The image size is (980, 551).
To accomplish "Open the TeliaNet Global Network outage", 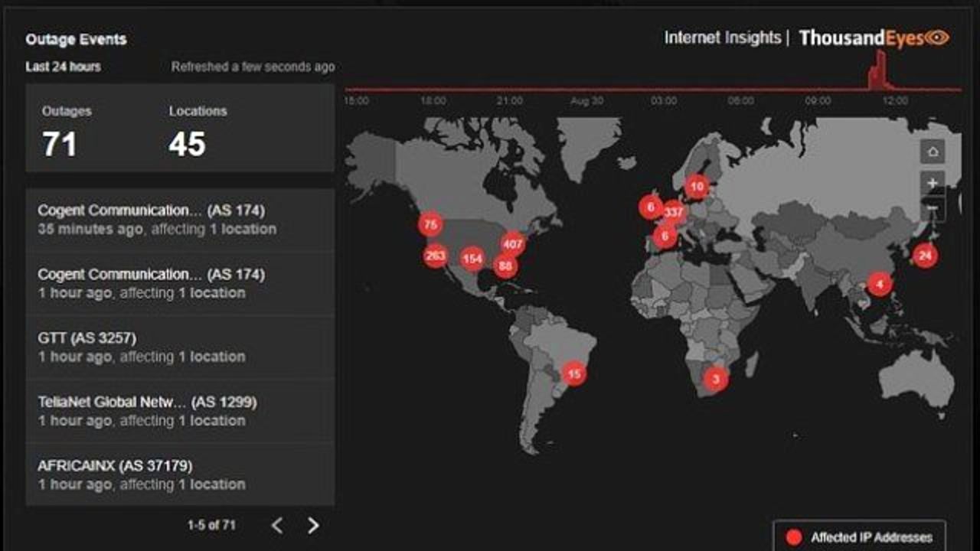I will [x=180, y=411].
